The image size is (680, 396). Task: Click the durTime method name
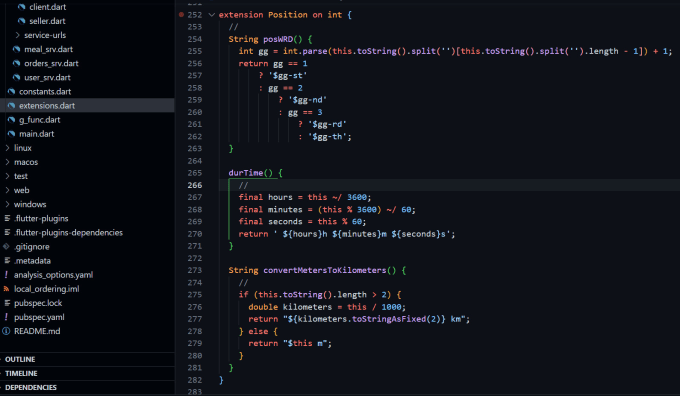click(245, 173)
